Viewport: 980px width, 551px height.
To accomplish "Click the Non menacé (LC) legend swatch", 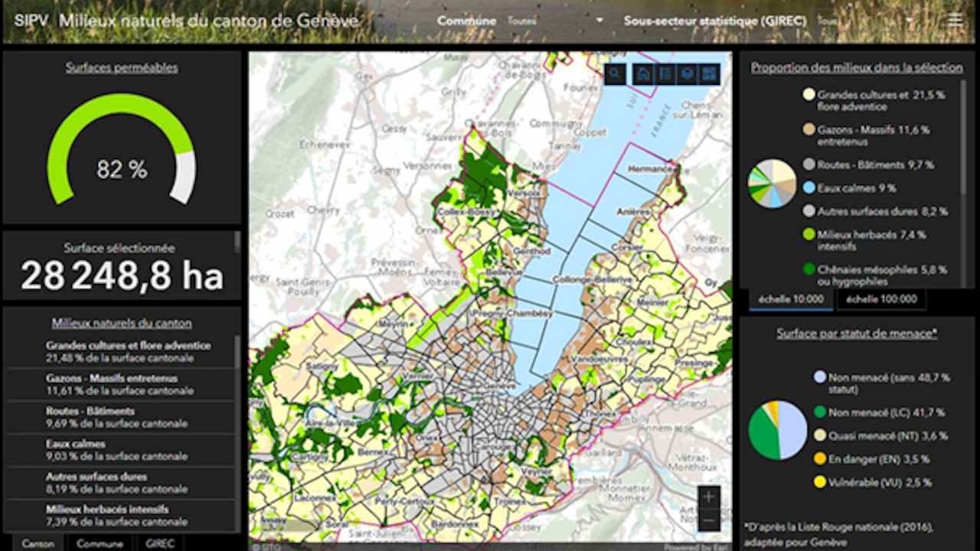I will pos(821,412).
